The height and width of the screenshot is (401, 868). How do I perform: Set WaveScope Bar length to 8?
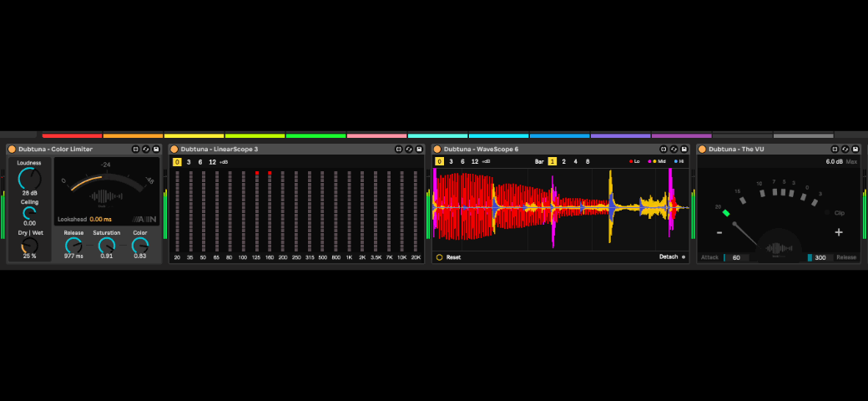588,162
